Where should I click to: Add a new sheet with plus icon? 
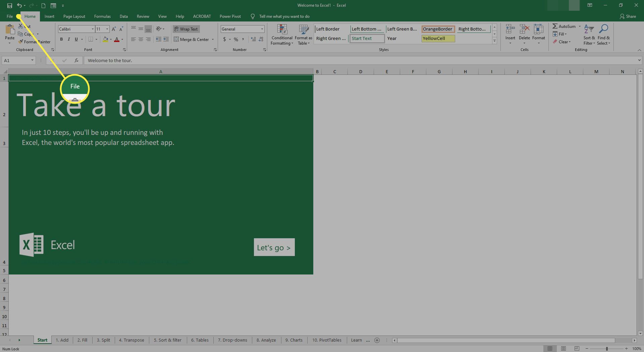click(377, 340)
